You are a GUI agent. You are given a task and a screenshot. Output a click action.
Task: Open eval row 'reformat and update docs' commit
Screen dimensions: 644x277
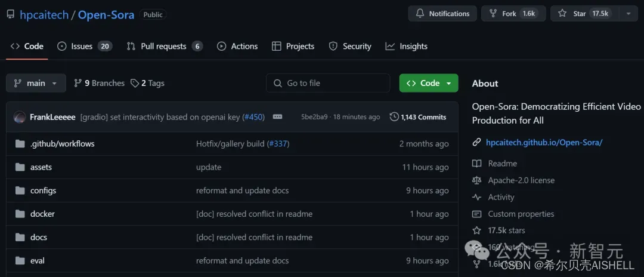[x=242, y=261]
